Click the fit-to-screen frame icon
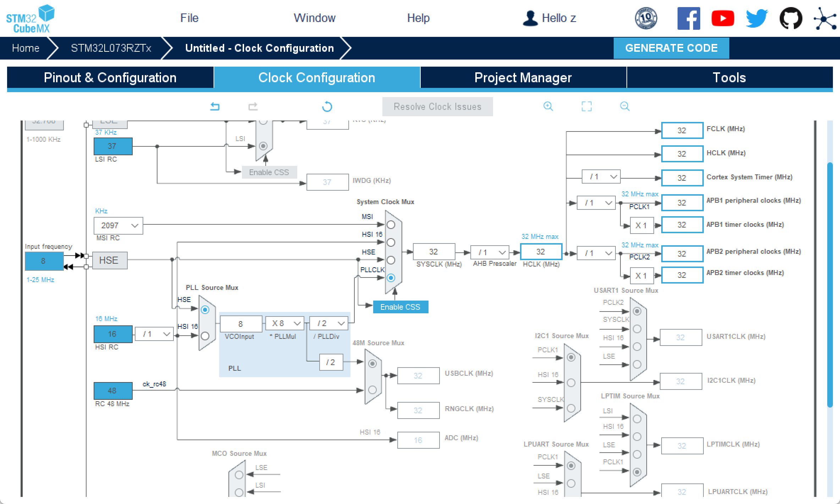 587,106
